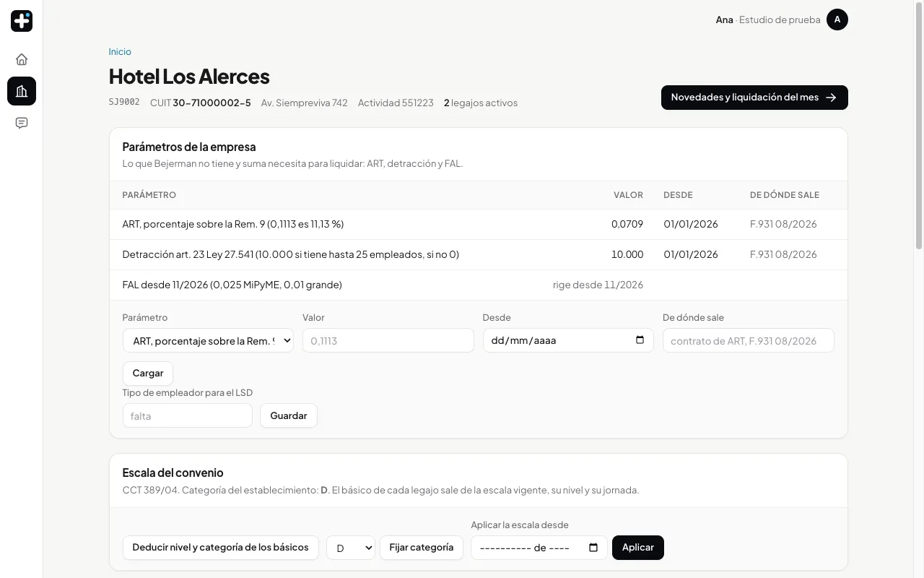Click the date 01/01/2026 in the ART row

pyautogui.click(x=691, y=224)
